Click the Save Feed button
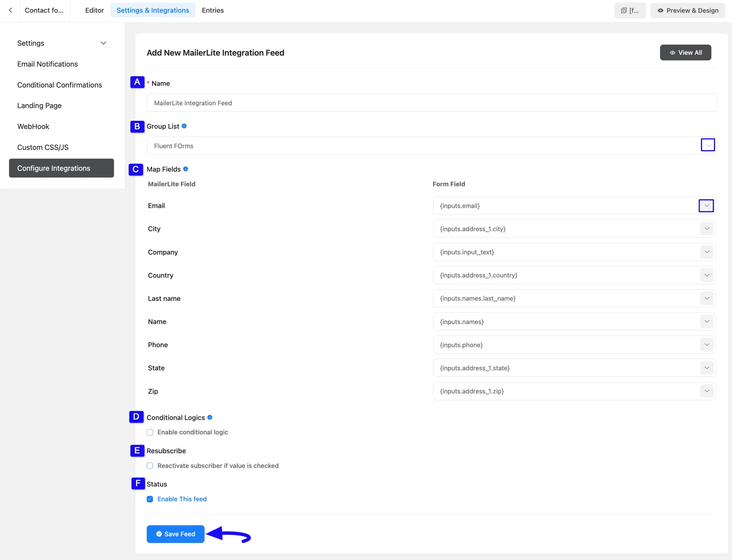This screenshot has width=732, height=560. (175, 534)
